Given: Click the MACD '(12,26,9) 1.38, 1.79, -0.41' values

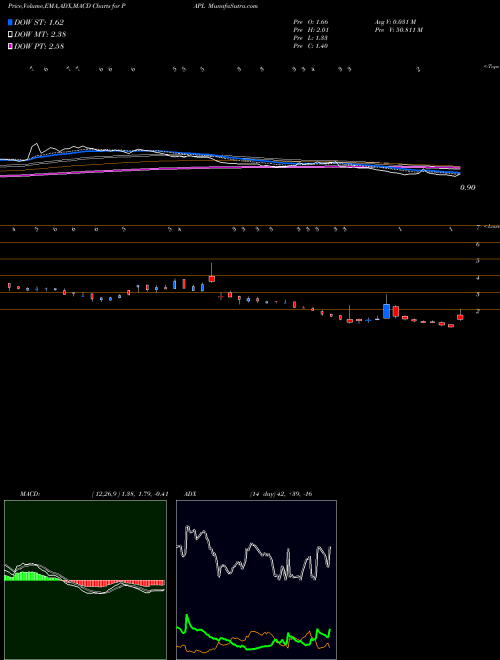Looking at the screenshot, I should click(130, 494).
